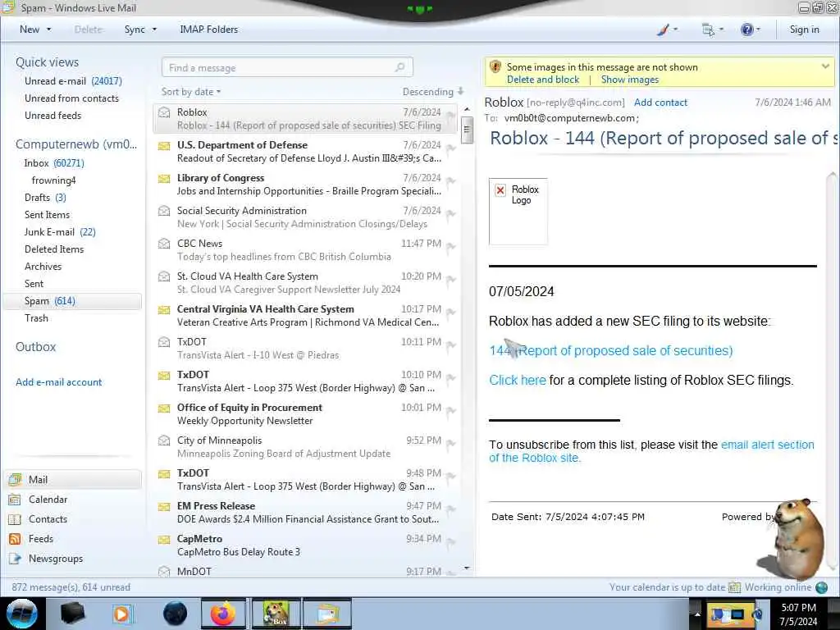The width and height of the screenshot is (840, 630).
Task: Click the Social Security Administration envelope icon
Action: point(164,211)
